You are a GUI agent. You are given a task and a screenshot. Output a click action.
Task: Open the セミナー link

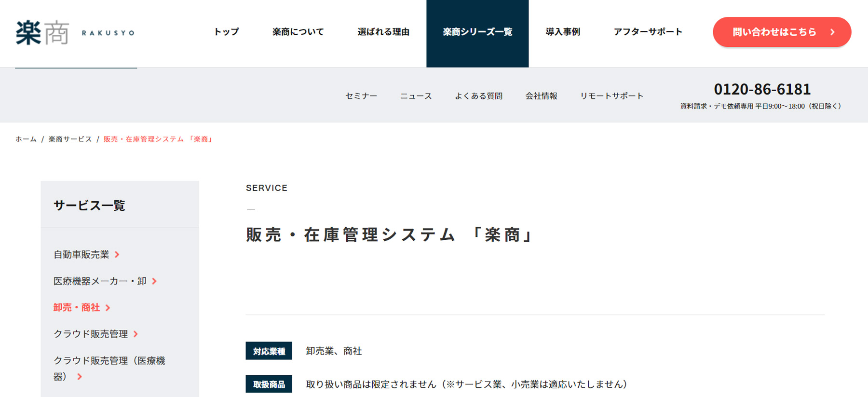tap(361, 96)
